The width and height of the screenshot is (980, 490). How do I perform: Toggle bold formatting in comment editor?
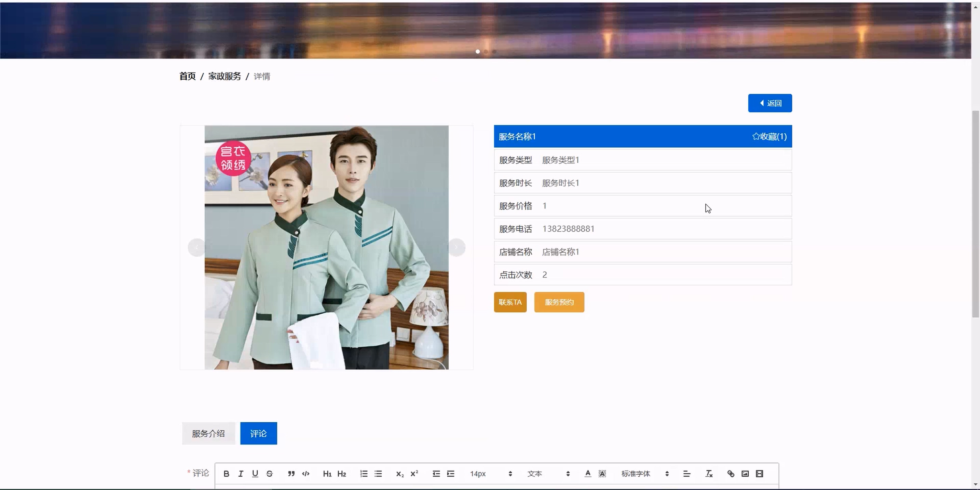click(226, 474)
